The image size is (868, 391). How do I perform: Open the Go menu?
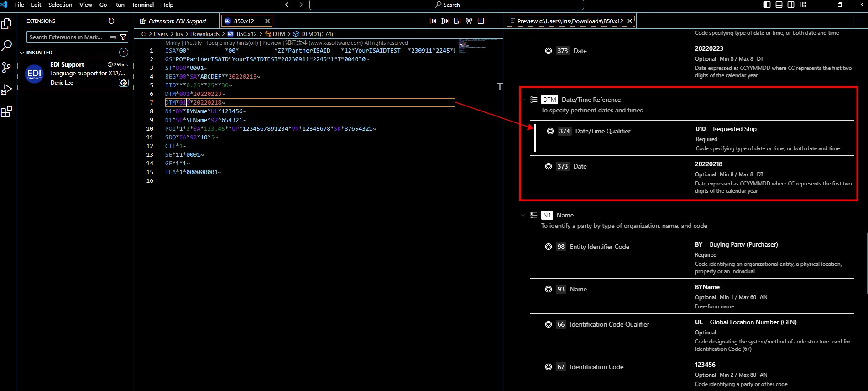[x=103, y=5]
